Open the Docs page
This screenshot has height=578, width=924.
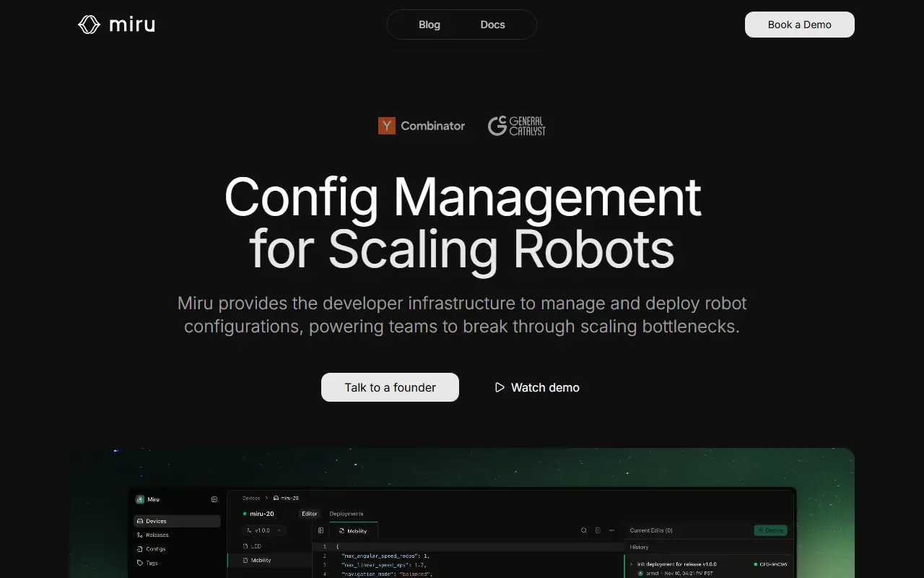pyautogui.click(x=493, y=25)
